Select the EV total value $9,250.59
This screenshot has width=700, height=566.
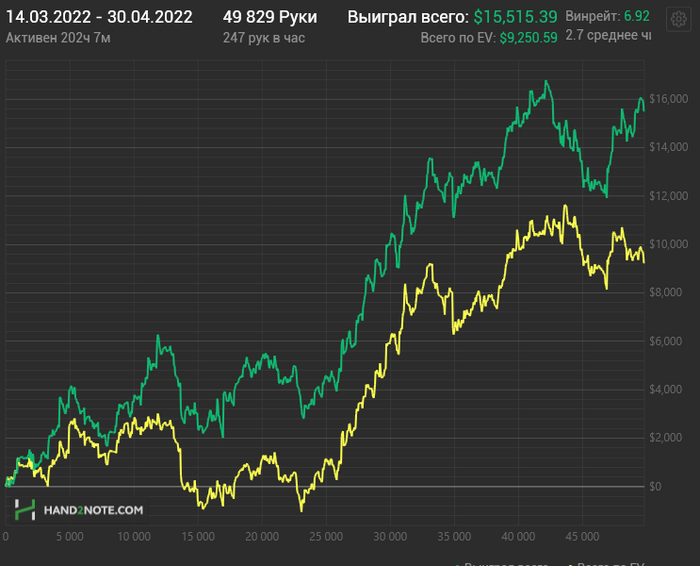pyautogui.click(x=529, y=38)
